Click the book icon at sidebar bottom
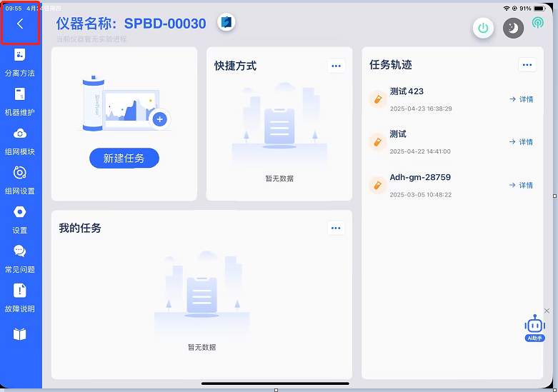 pos(20,334)
